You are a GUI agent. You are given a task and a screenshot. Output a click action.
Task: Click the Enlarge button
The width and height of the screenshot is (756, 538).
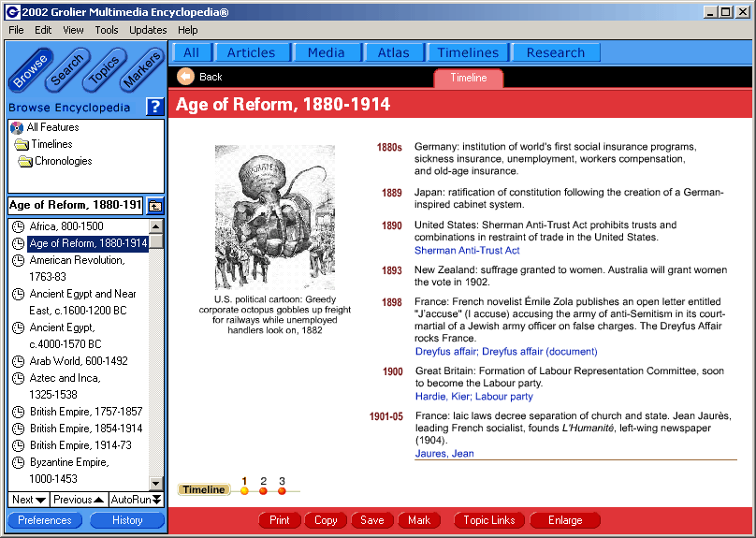click(x=565, y=520)
